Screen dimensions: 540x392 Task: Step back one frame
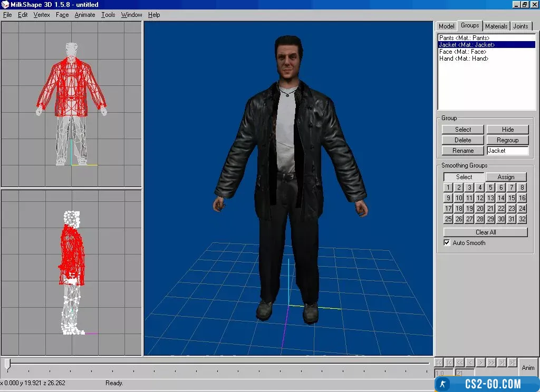(x=470, y=362)
